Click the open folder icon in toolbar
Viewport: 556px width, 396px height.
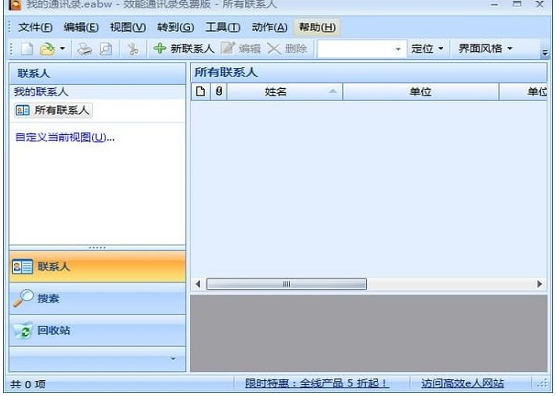[47, 49]
